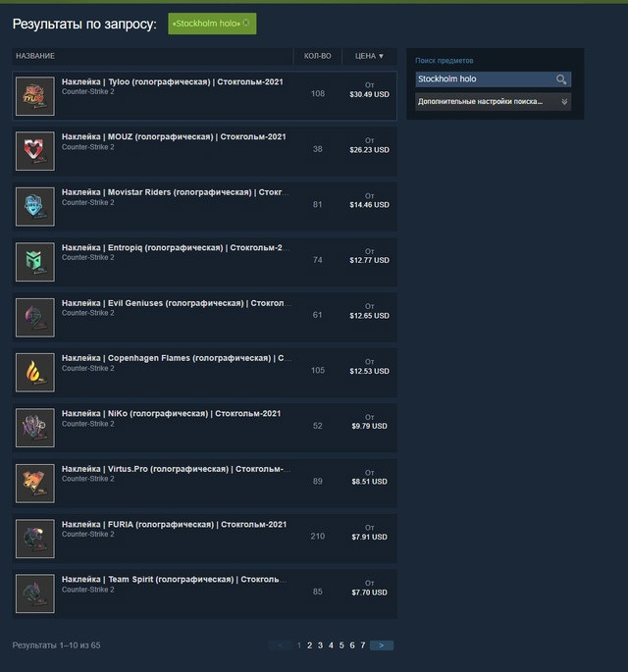Go to results page 2
This screenshot has width=628, height=672.
point(309,645)
